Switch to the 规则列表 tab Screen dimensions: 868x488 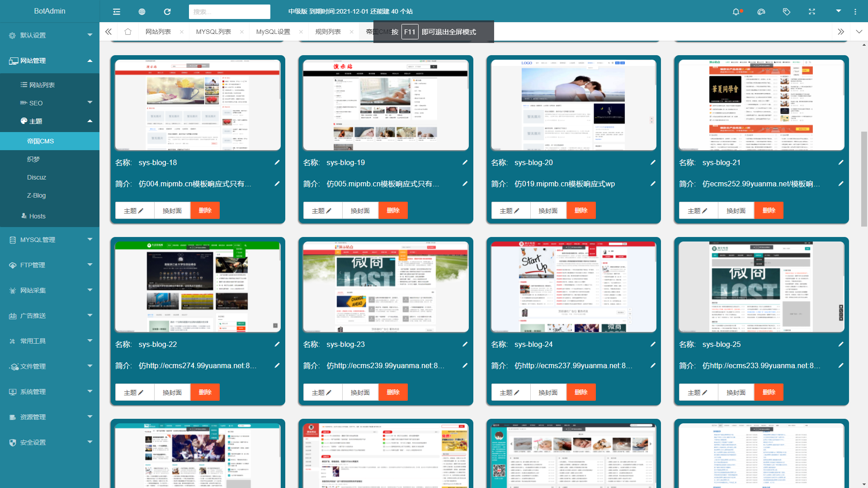coord(328,32)
